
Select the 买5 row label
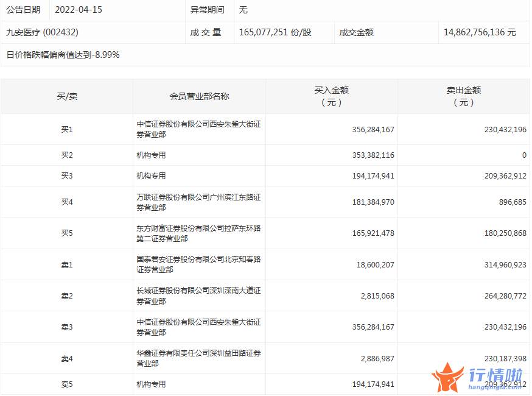(67, 233)
